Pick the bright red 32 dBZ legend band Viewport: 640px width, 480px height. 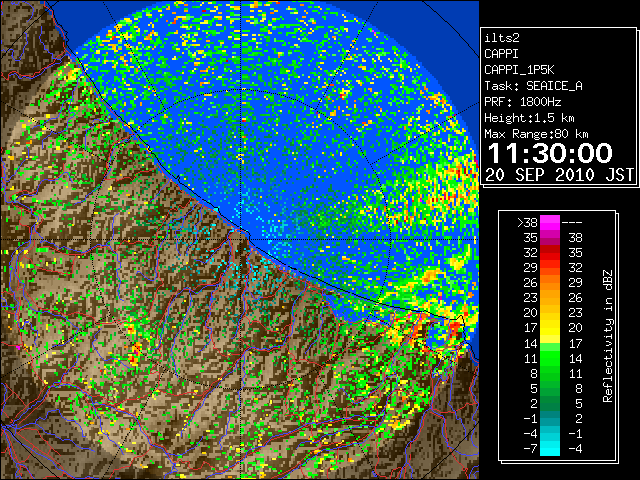[550, 253]
